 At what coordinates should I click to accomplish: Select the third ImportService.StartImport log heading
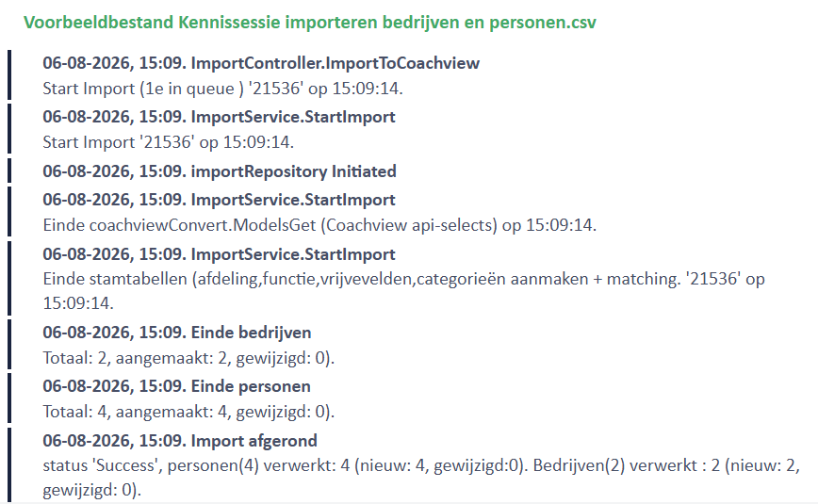(x=219, y=254)
